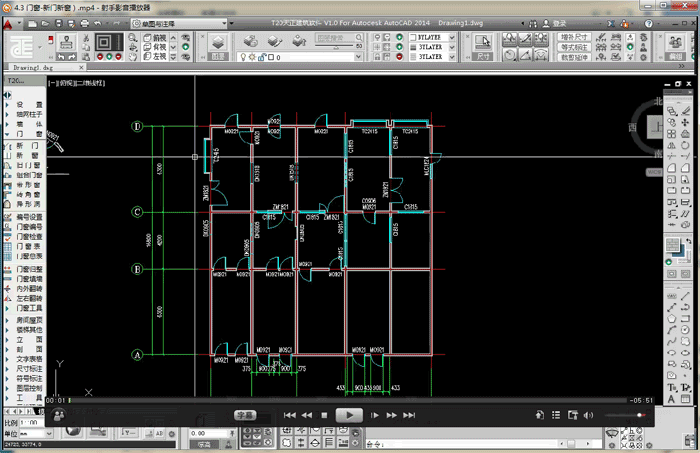Click the 尺寸 dimension panel icon

tap(483, 42)
